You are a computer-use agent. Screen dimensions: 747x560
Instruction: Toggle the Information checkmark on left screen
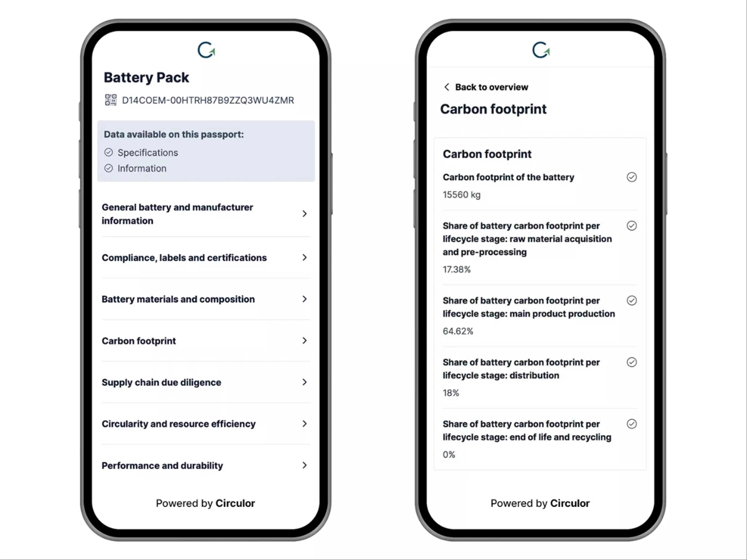(108, 168)
